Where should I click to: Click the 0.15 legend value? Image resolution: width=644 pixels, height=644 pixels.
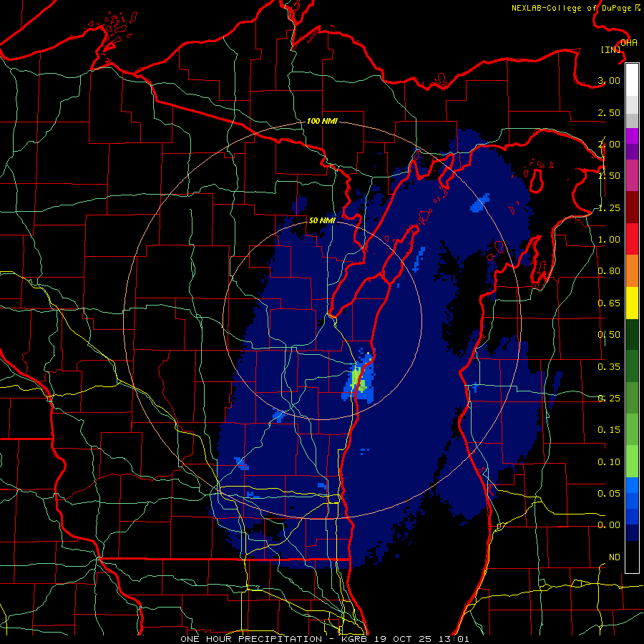pos(609,430)
